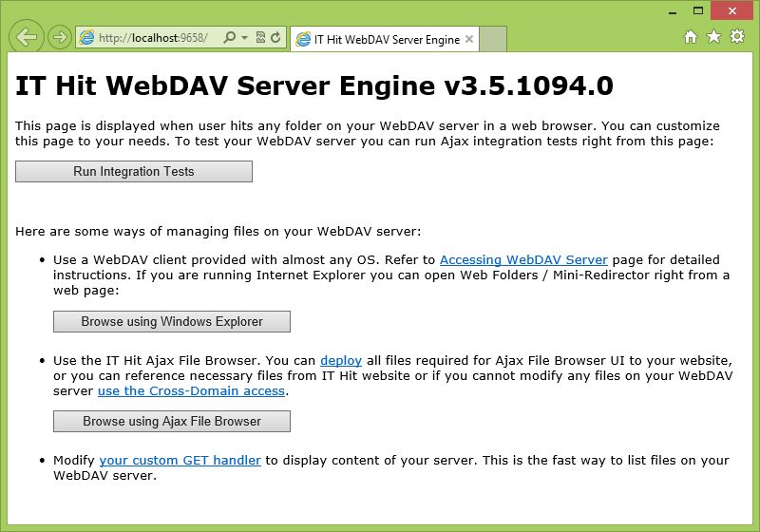The image size is (760, 532).
Task: Click Browse using Windows Explorer button
Action: 172,322
